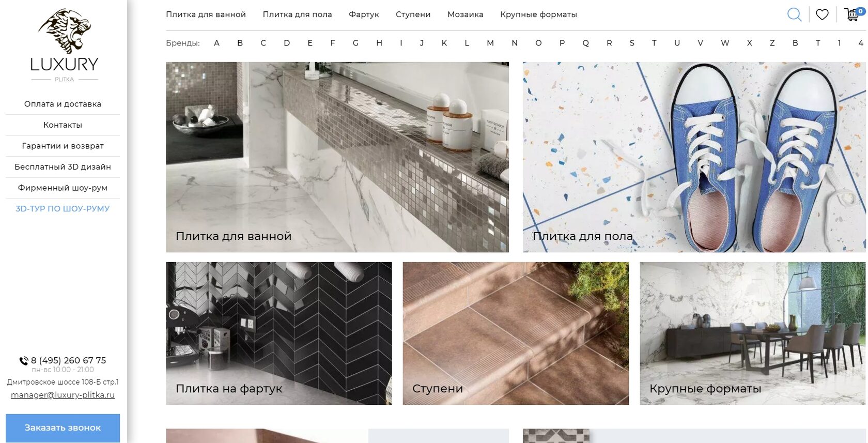This screenshot has width=868, height=443.
Task: Filter brands by digit 4
Action: [x=861, y=43]
